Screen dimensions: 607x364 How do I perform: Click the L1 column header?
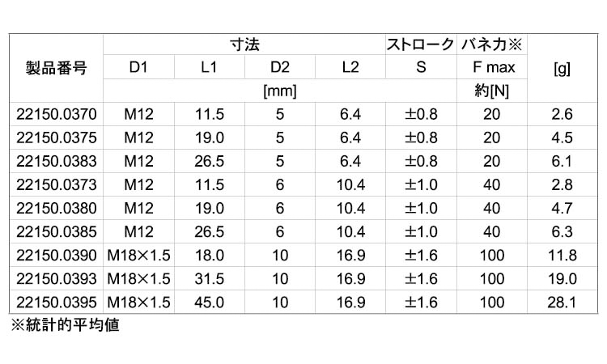click(x=209, y=67)
